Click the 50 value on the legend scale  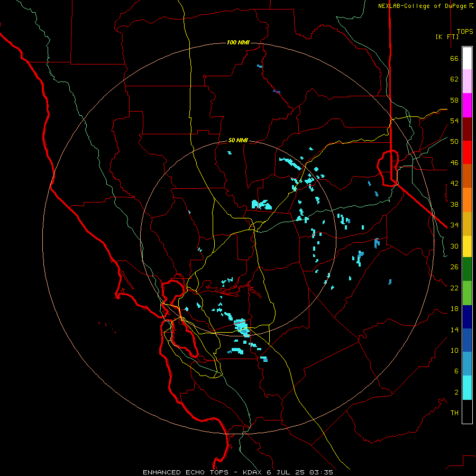click(454, 142)
